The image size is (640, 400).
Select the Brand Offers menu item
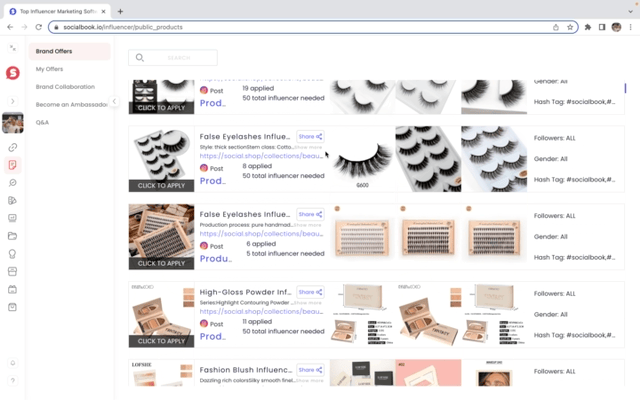69,51
